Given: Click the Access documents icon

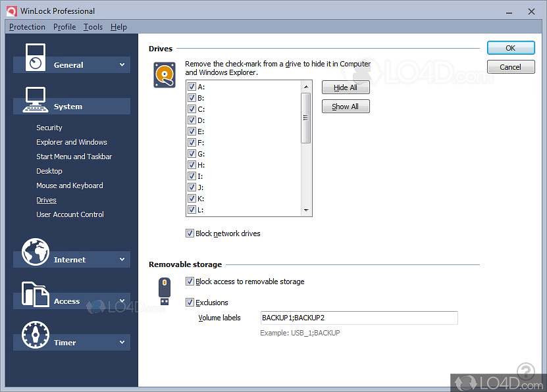Looking at the screenshot, I should (x=36, y=293).
